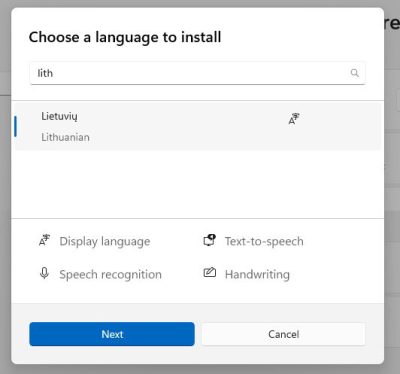Click the Handwriting label
The image size is (400, 374).
pos(257,275)
